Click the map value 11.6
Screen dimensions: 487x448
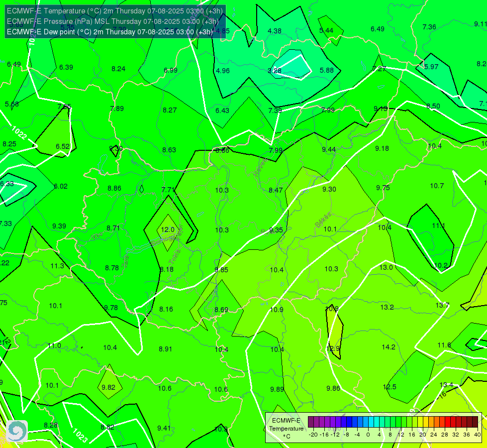click(444, 345)
